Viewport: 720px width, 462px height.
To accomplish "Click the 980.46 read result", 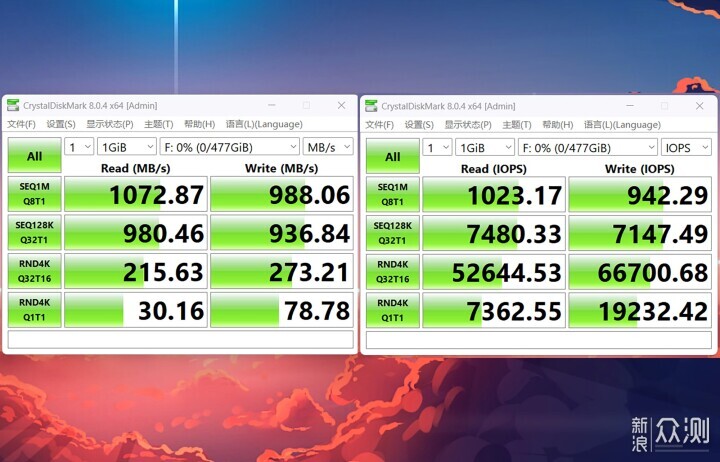I will (x=136, y=232).
